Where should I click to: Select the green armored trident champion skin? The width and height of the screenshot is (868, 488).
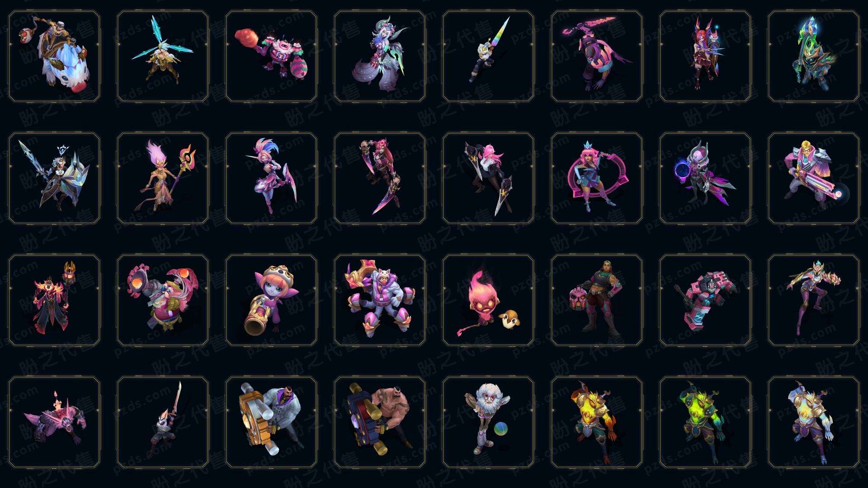(814, 56)
